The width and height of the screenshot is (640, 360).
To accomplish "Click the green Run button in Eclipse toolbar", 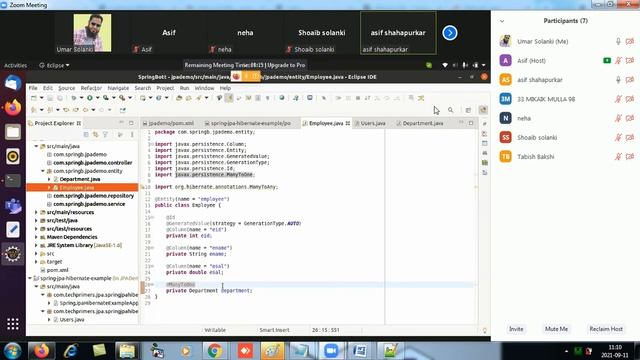I will [x=89, y=98].
